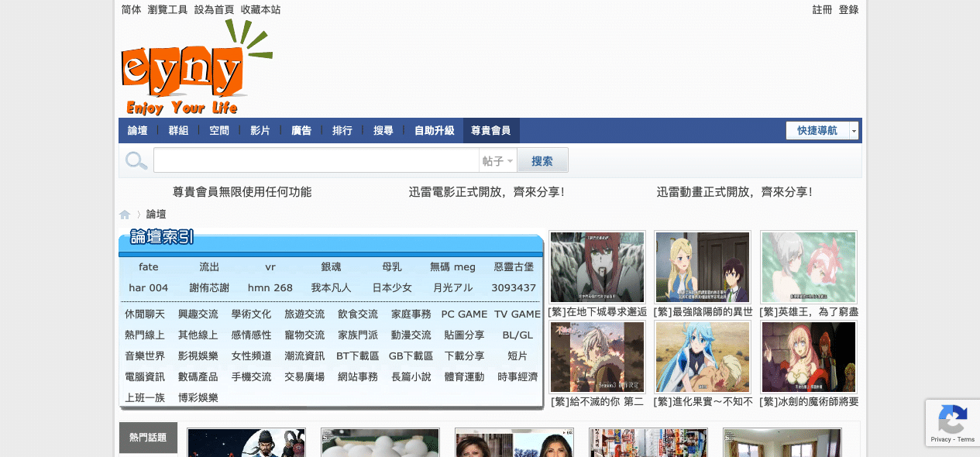This screenshot has height=457, width=980.
Task: Click the eyny logo
Action: (x=197, y=67)
